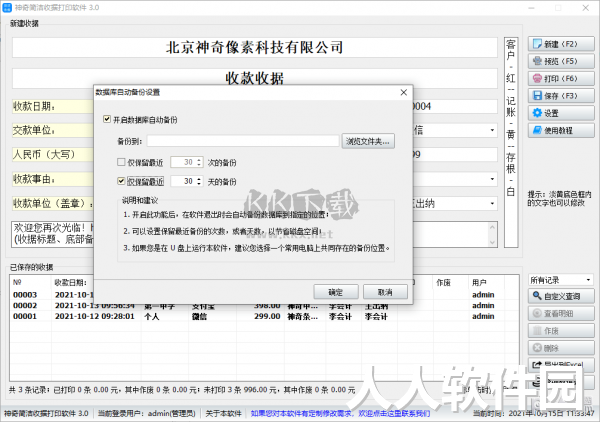
Task: Open 关于本软件 in status bar
Action: point(223,414)
